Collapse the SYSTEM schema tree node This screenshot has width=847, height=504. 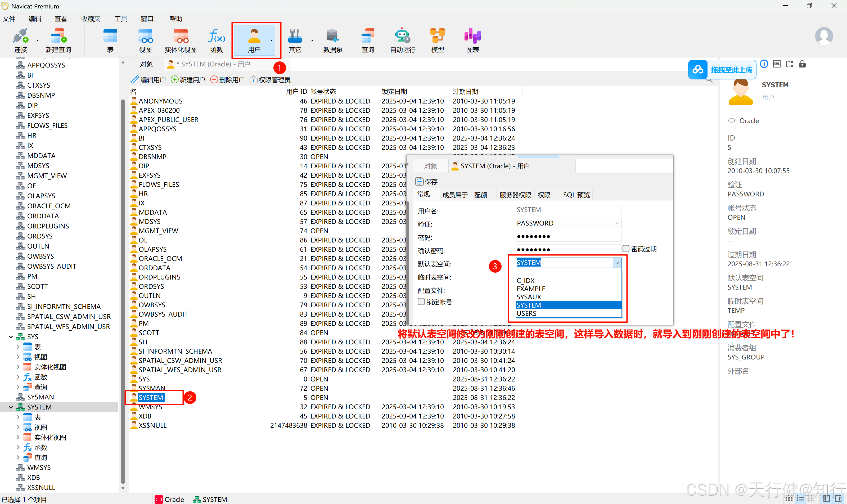click(x=11, y=407)
